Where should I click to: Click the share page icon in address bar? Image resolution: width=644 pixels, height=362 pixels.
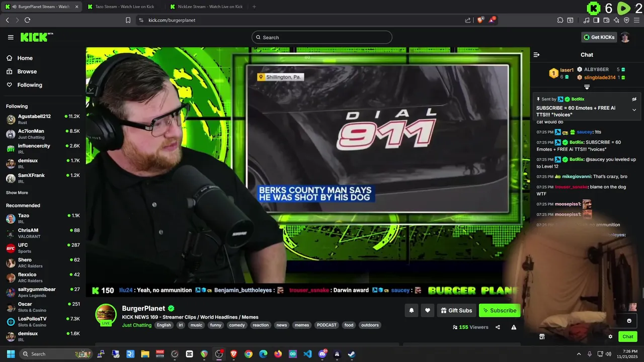pos(468,20)
